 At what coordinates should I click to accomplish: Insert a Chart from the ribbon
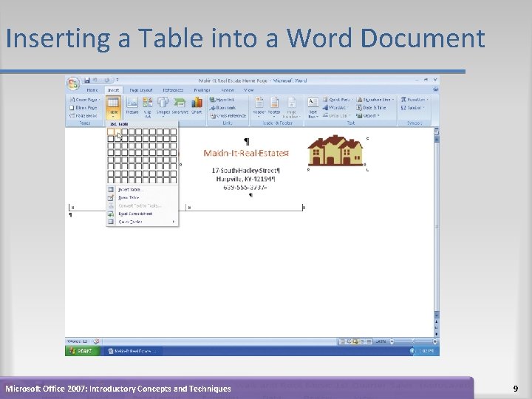coord(197,106)
